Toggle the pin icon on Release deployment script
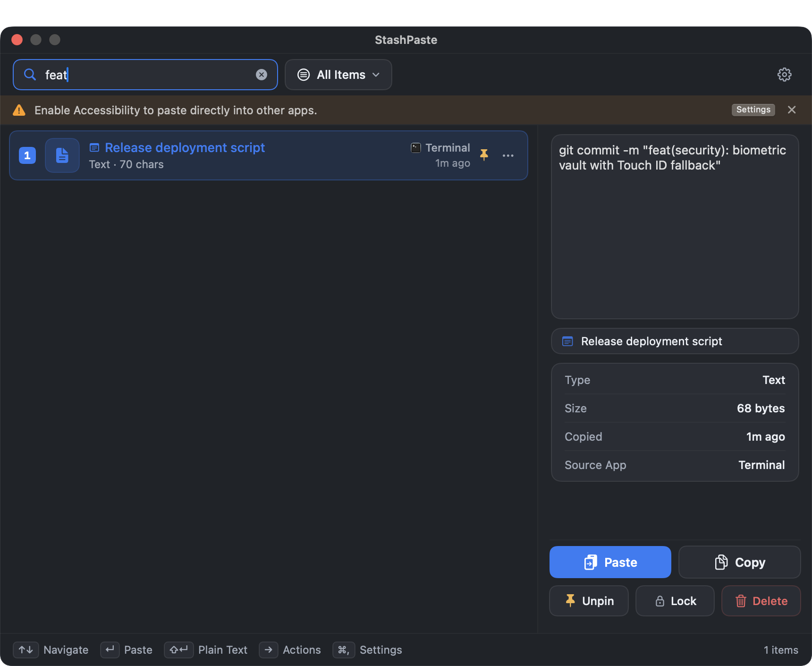Viewport: 812px width, 666px height. (484, 155)
